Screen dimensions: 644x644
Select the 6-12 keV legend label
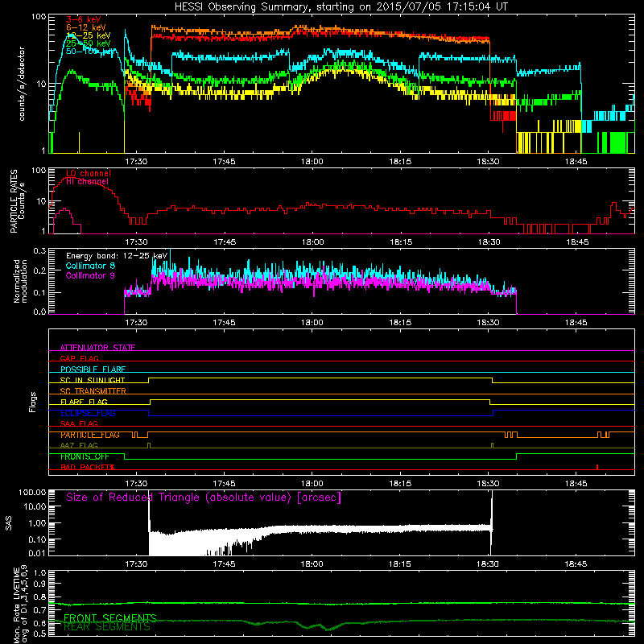point(86,27)
